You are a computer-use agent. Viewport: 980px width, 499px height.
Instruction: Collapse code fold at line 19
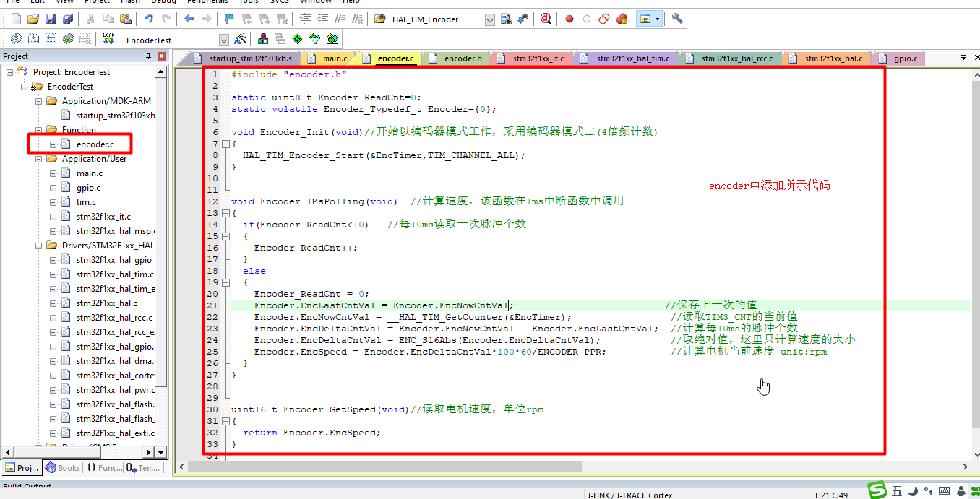coord(226,282)
